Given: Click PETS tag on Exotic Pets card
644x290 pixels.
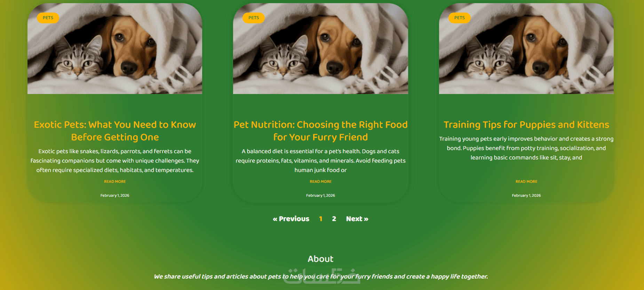Looking at the screenshot, I should (x=48, y=18).
